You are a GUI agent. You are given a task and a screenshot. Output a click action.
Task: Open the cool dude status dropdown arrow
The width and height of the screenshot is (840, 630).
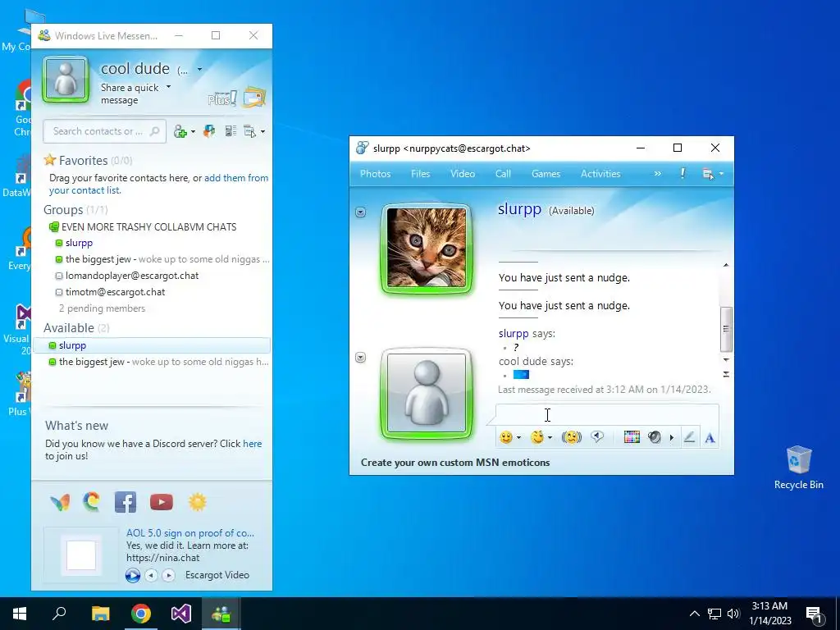coord(199,69)
